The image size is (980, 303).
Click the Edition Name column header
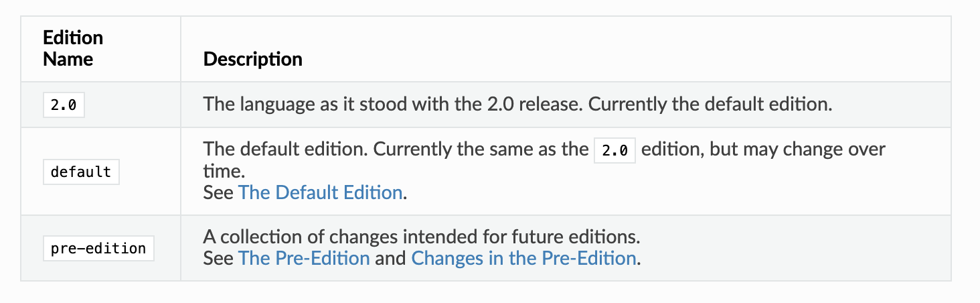coord(73,48)
